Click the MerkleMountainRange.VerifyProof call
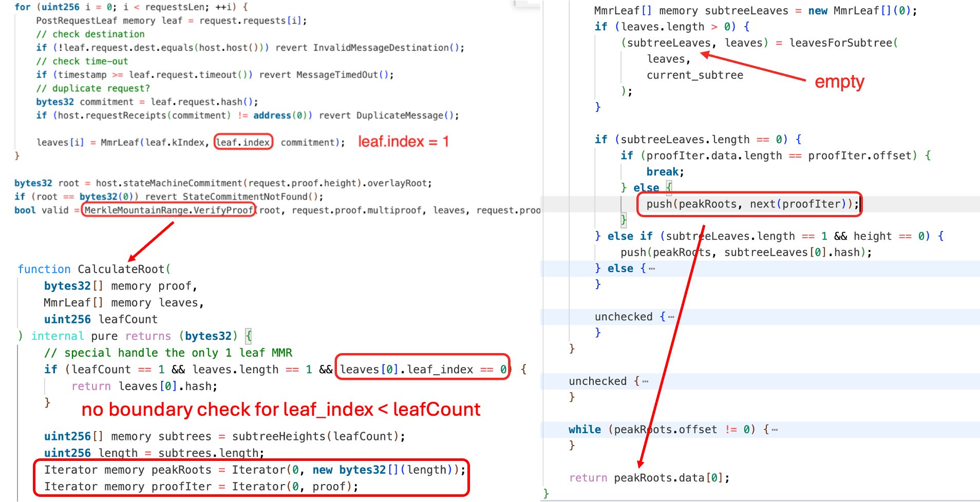 pyautogui.click(x=168, y=210)
